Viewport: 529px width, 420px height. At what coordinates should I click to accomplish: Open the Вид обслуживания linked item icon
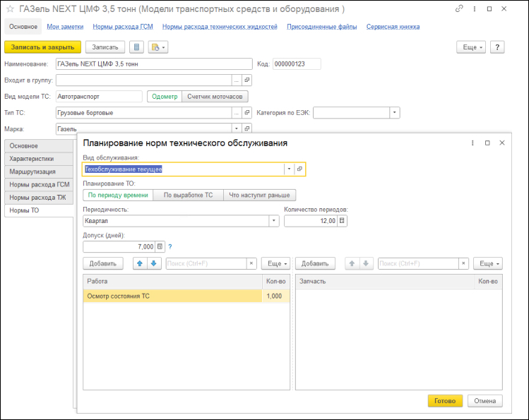(299, 169)
